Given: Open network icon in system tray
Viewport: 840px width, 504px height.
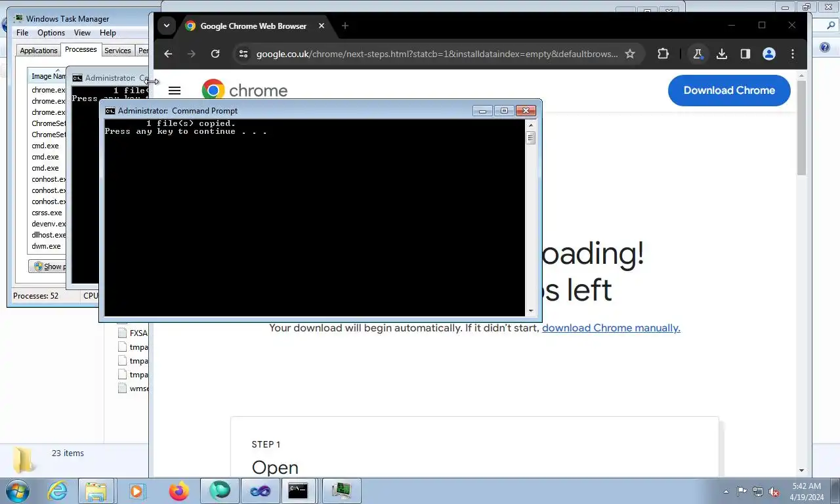Looking at the screenshot, I should 758,492.
